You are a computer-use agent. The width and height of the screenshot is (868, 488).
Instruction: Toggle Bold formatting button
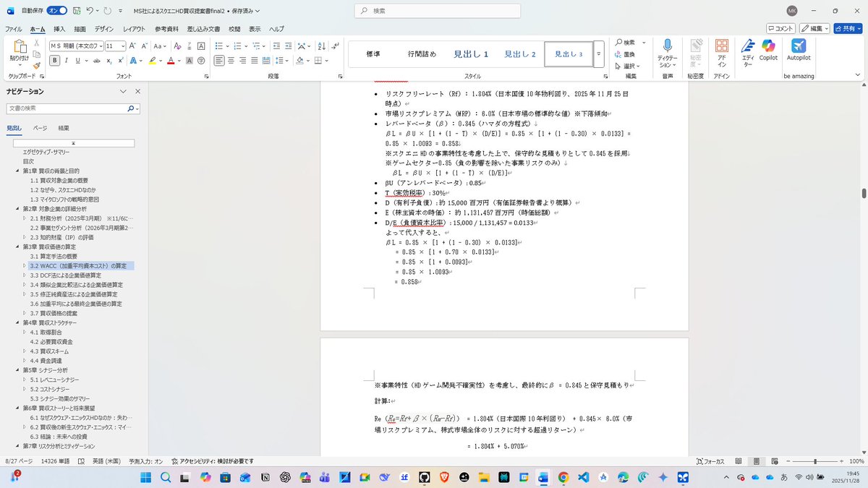[x=54, y=61]
